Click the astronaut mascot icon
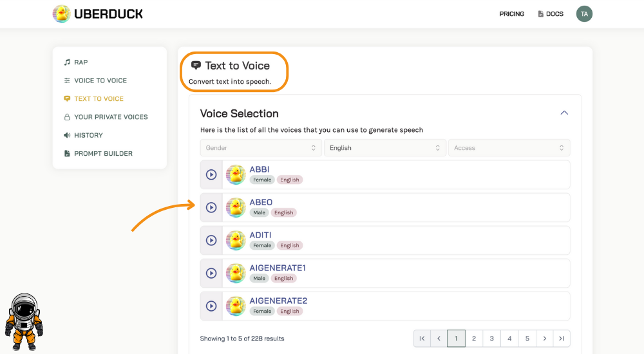 click(x=24, y=322)
